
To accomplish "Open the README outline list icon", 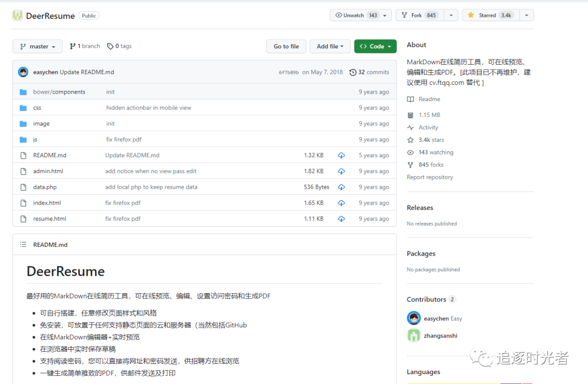I will [x=23, y=245].
